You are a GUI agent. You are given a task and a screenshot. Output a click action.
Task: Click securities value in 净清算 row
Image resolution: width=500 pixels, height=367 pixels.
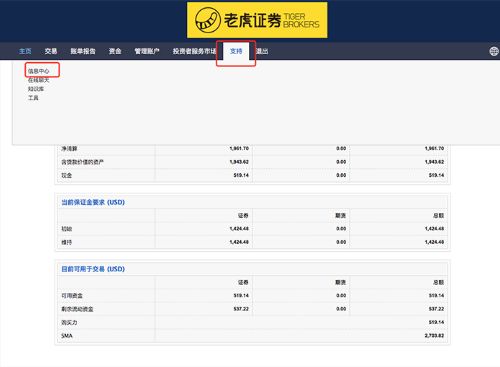pos(239,148)
